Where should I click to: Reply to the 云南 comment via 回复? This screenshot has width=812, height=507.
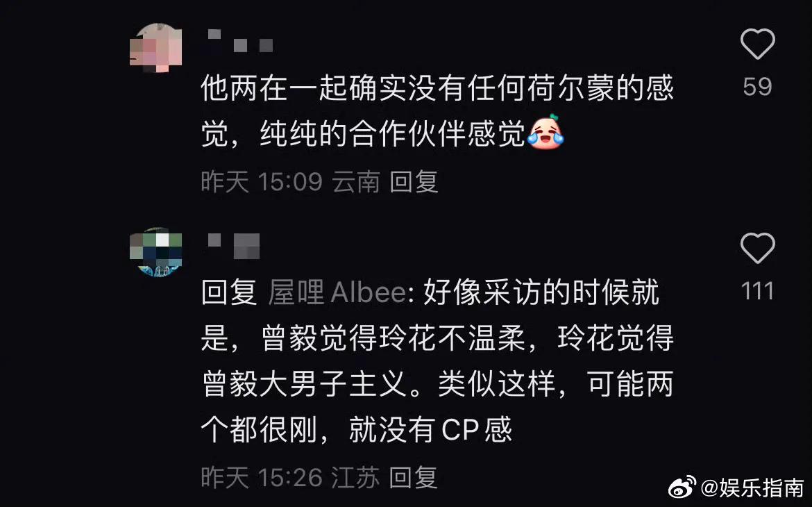point(414,182)
